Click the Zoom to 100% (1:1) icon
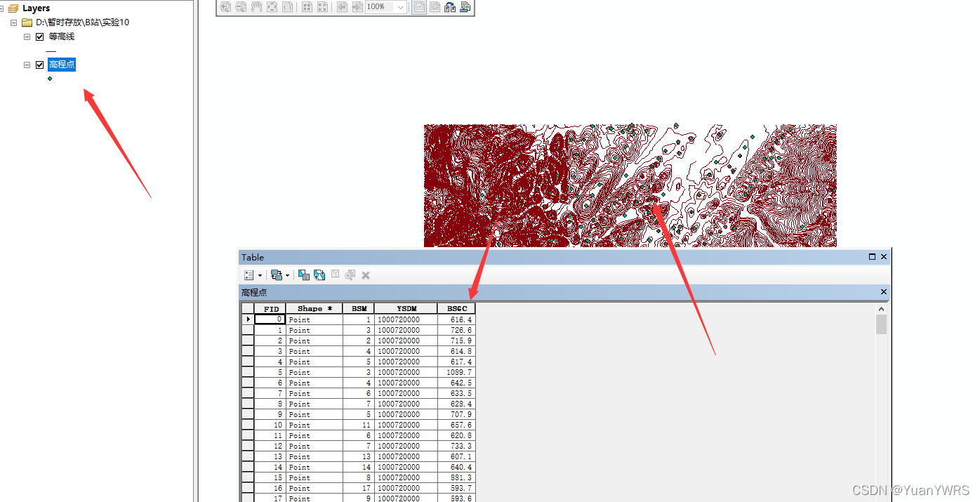Viewport: 980px width, 502px height. pos(287,7)
